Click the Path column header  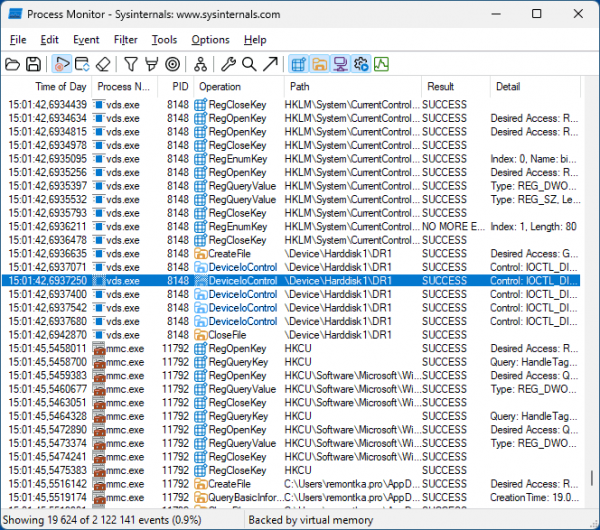(x=352, y=86)
